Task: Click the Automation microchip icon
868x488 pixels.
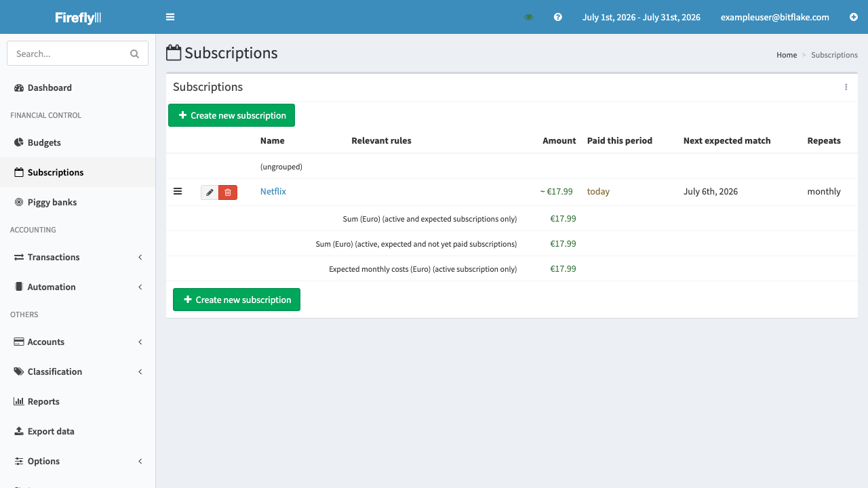Action: [x=19, y=287]
